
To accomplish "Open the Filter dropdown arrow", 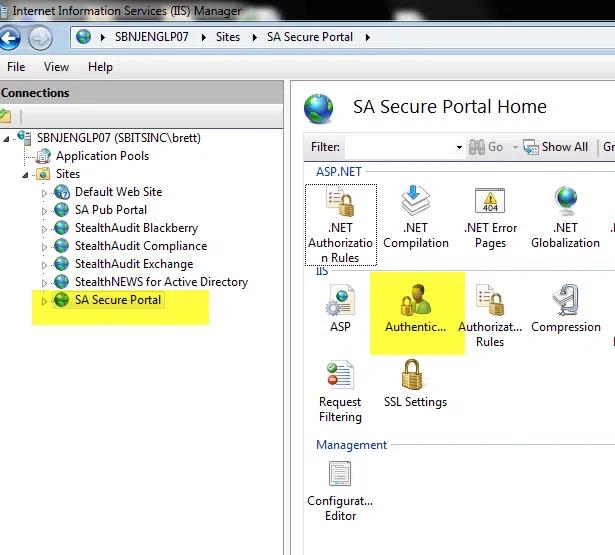I will coord(459,147).
